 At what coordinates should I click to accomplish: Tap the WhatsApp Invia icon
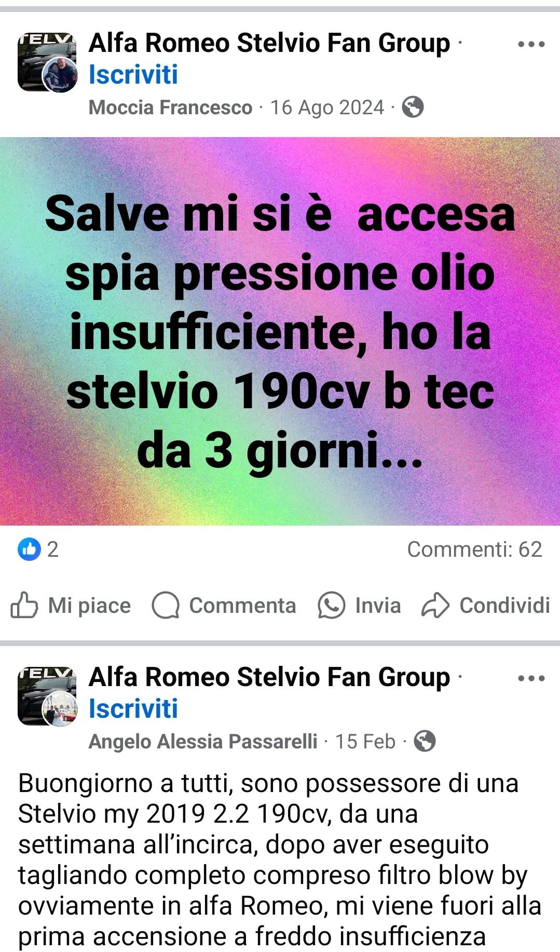pyautogui.click(x=331, y=606)
